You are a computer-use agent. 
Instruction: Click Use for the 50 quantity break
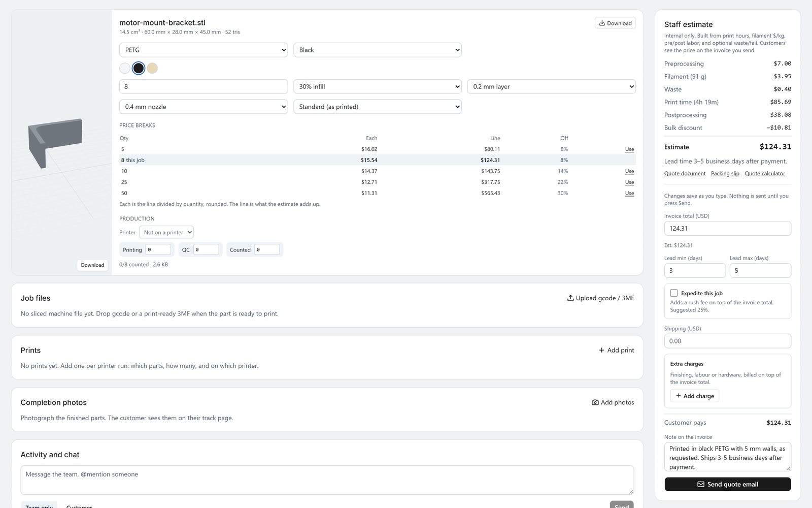pos(629,193)
